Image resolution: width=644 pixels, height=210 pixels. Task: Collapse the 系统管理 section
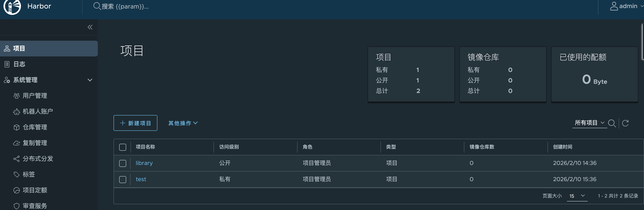pyautogui.click(x=90, y=80)
